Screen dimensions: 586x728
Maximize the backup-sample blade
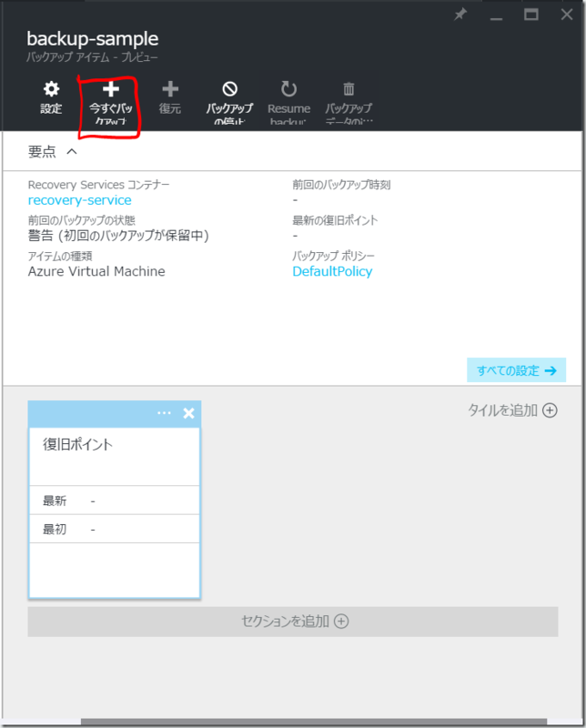pyautogui.click(x=531, y=15)
